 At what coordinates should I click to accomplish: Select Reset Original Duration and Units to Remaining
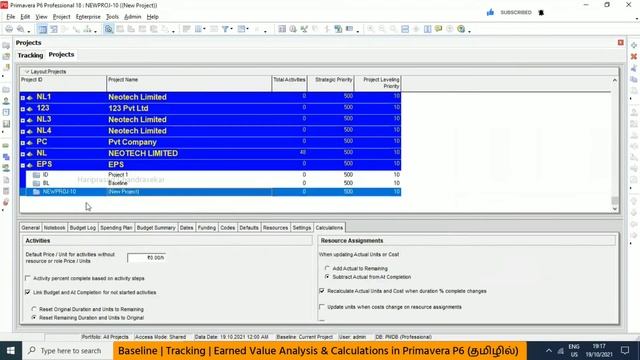click(x=34, y=309)
